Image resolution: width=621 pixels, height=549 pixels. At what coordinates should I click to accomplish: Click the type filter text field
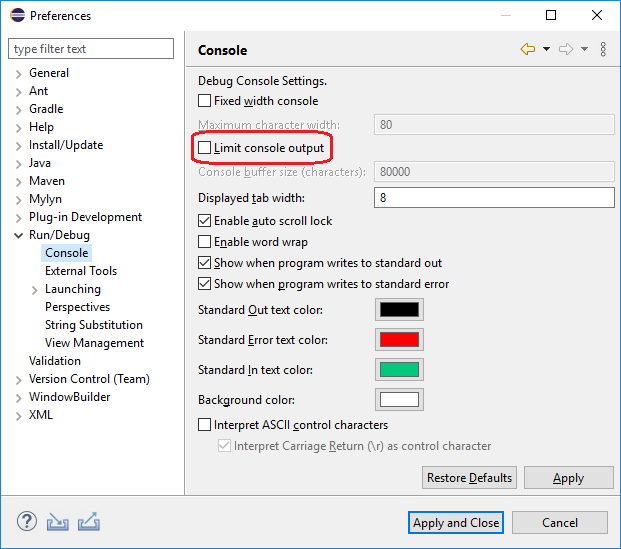pyautogui.click(x=91, y=49)
